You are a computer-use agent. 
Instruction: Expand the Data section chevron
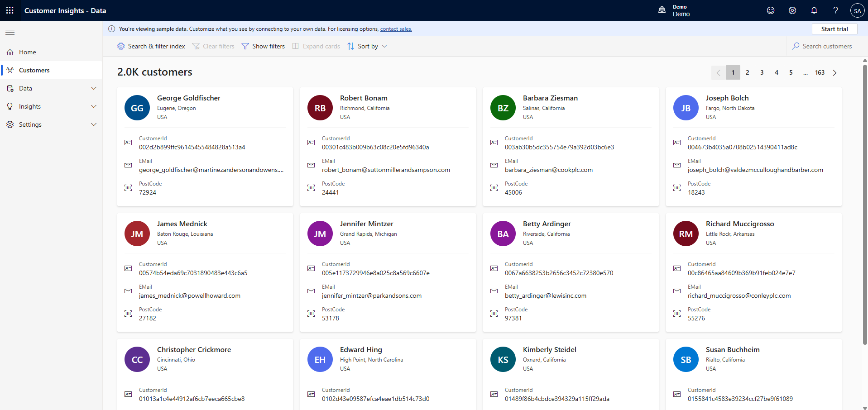(94, 88)
